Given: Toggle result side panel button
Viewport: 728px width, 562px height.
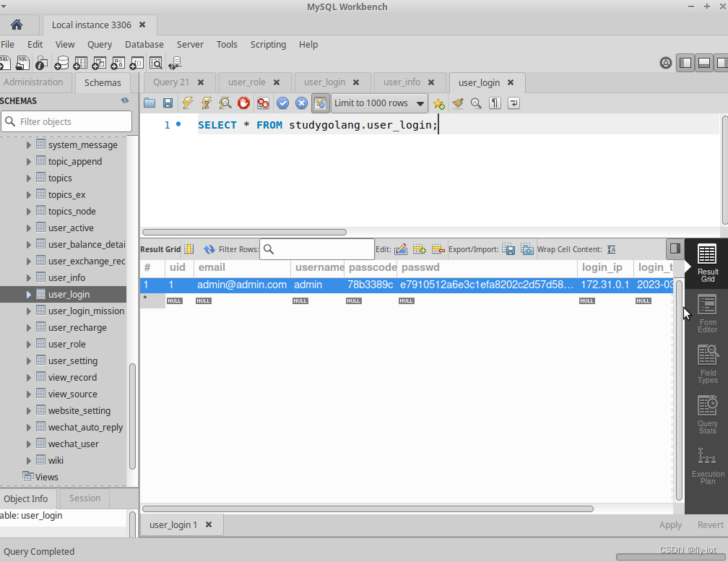Looking at the screenshot, I should click(x=675, y=249).
